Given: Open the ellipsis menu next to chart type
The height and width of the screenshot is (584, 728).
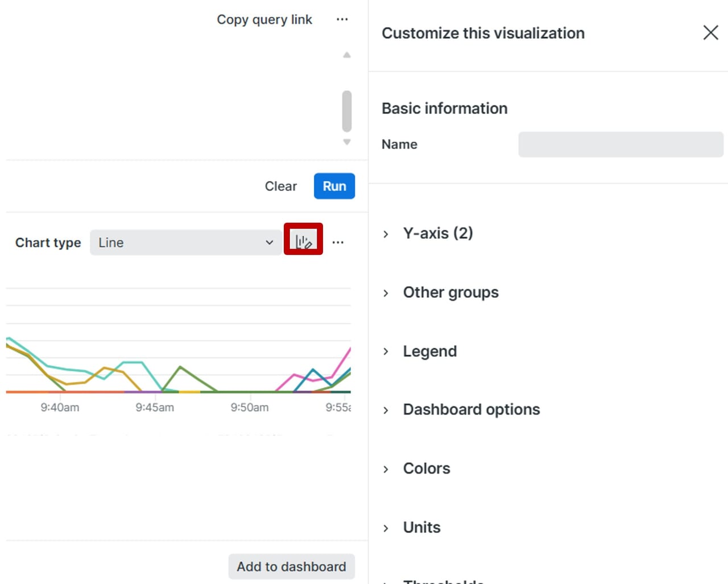Looking at the screenshot, I should (338, 242).
